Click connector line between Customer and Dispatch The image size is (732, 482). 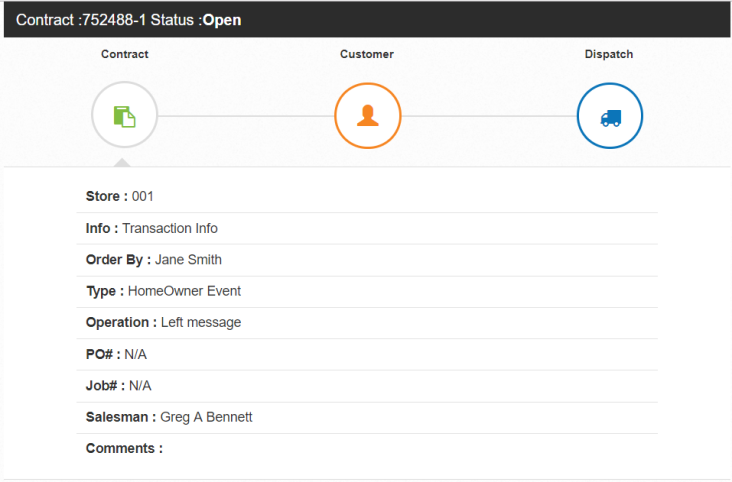click(x=488, y=116)
